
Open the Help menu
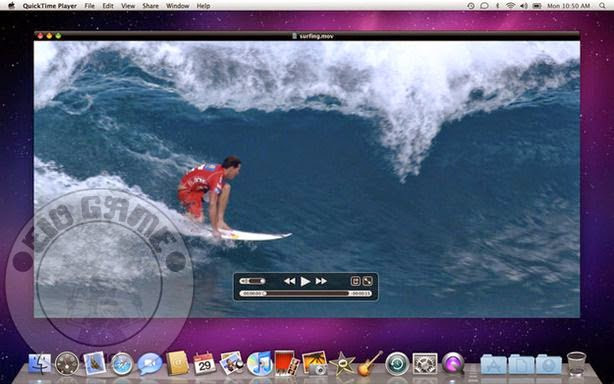point(203,6)
